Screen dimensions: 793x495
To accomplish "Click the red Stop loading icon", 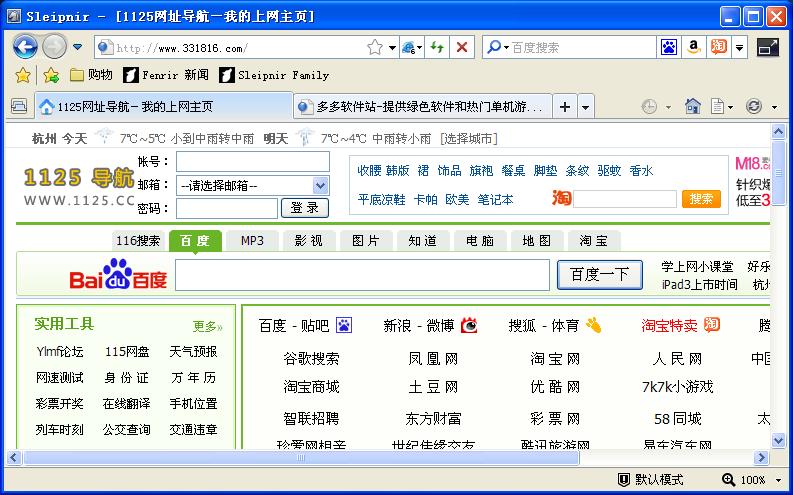I will tap(462, 48).
